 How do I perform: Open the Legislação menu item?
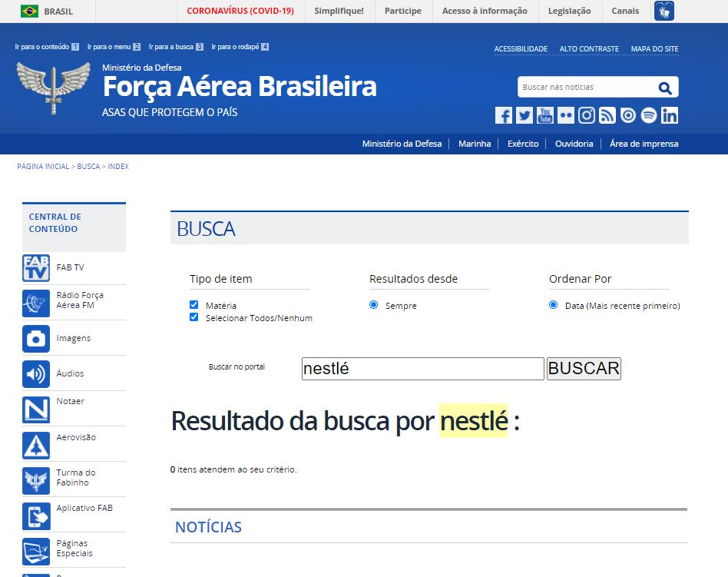point(570,12)
